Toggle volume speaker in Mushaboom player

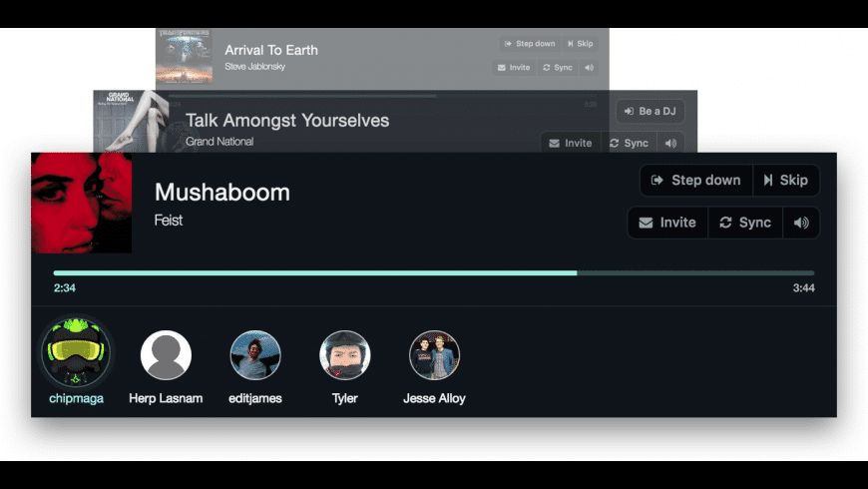click(x=801, y=223)
